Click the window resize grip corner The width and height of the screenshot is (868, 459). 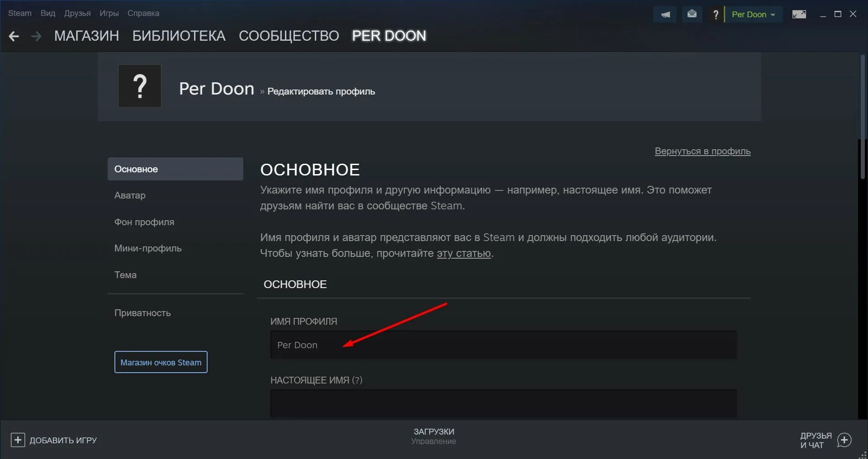pos(863,454)
